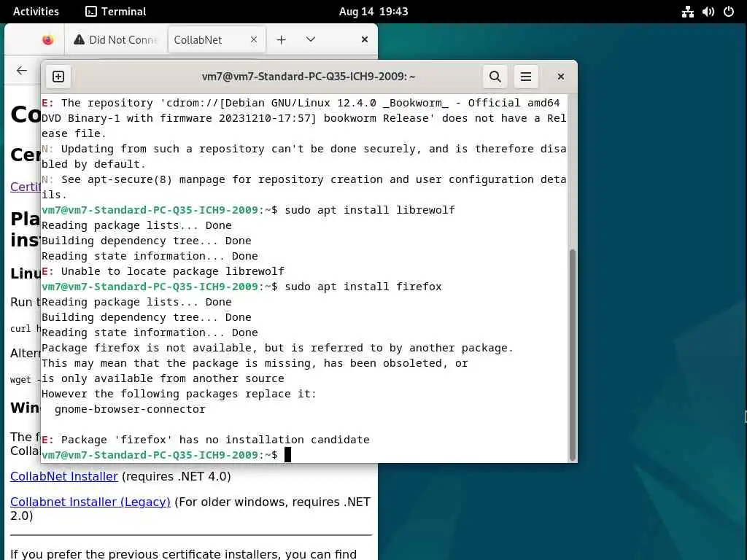The image size is (747, 560).
Task: Close the terminal window
Action: 561,77
